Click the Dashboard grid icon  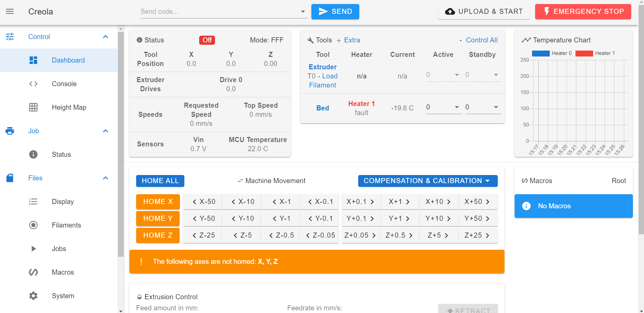point(33,60)
